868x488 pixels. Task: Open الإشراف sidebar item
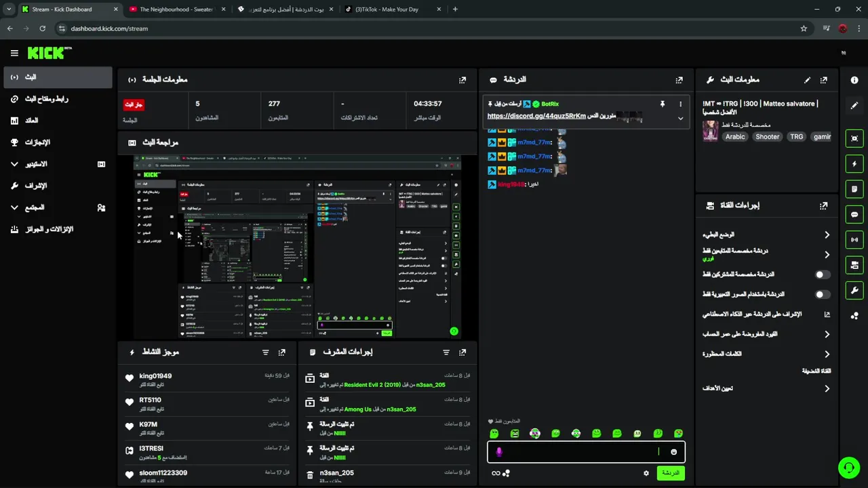click(x=58, y=186)
